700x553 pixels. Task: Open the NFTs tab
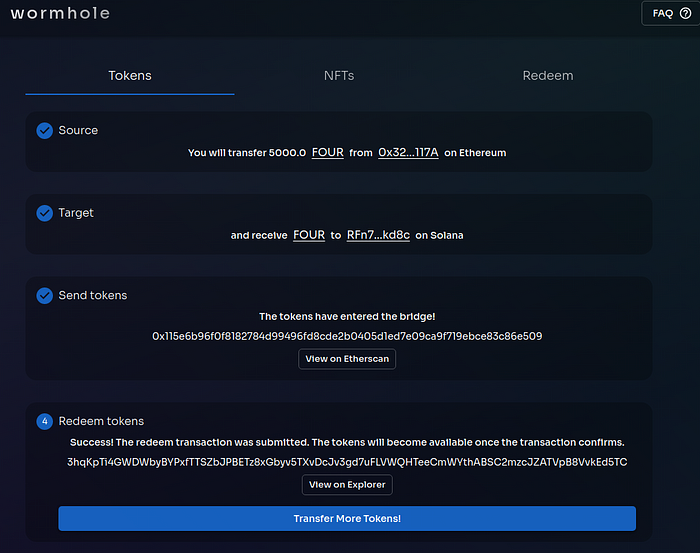click(x=339, y=76)
